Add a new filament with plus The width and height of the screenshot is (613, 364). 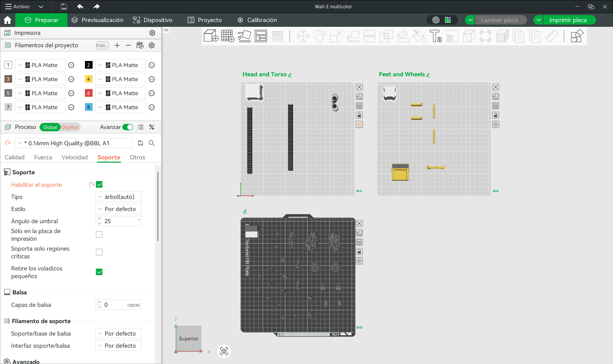(117, 45)
